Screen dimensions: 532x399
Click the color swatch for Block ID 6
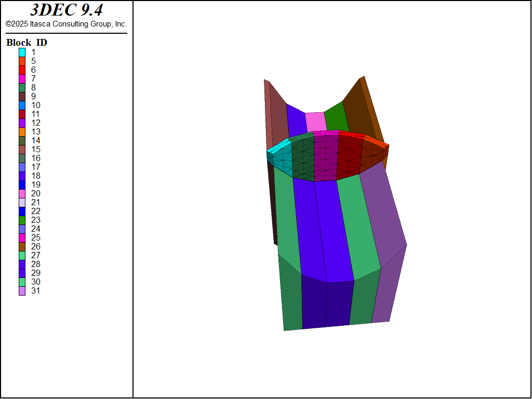22,70
